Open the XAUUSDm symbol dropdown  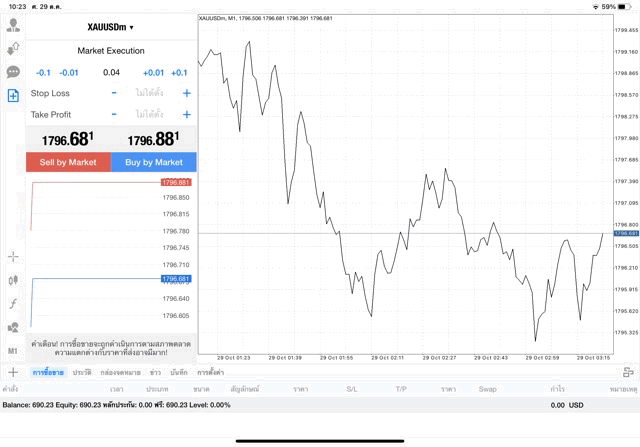(110, 27)
